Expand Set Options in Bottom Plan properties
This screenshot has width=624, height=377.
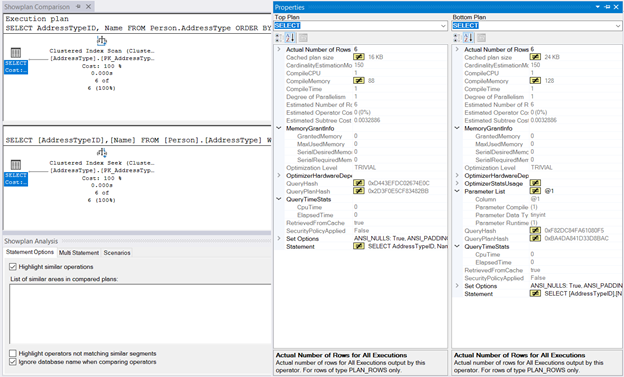click(457, 286)
